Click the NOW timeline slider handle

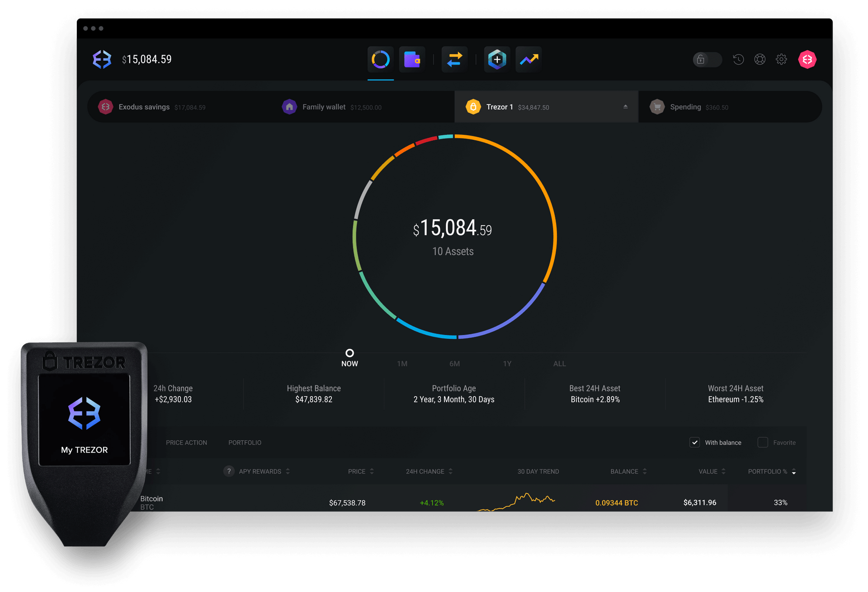point(349,353)
